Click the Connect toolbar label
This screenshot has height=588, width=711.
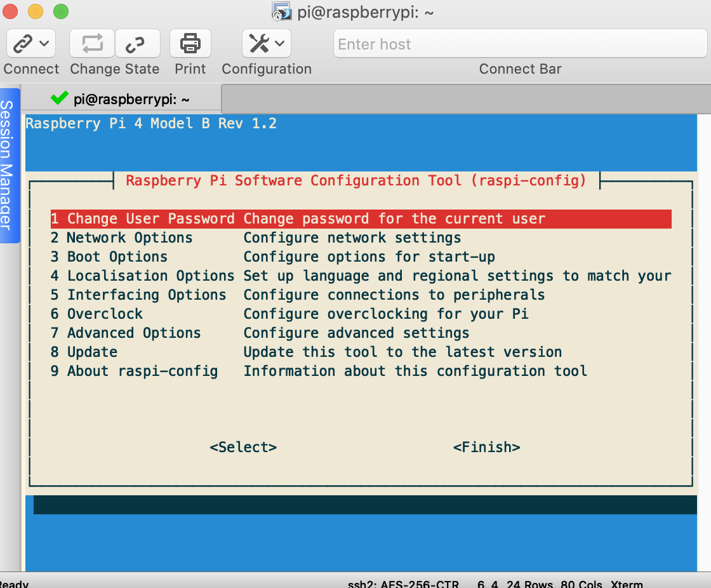(x=31, y=69)
